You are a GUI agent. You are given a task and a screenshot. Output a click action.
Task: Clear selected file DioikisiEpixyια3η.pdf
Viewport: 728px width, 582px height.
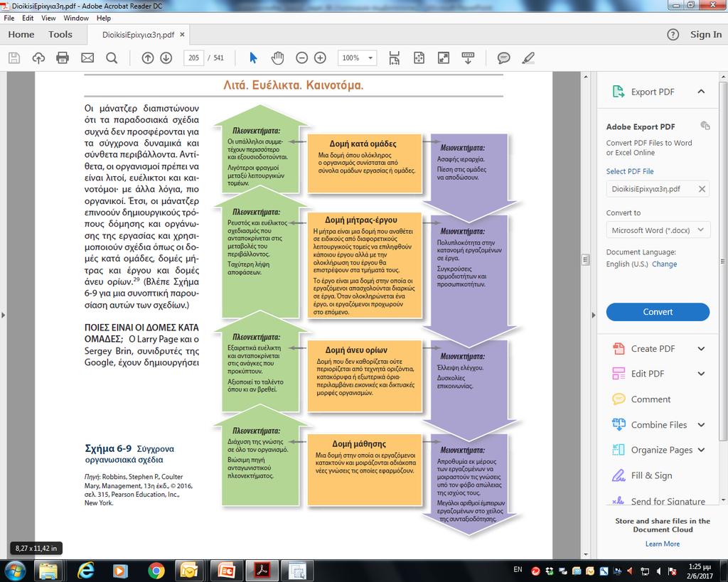[x=702, y=189]
